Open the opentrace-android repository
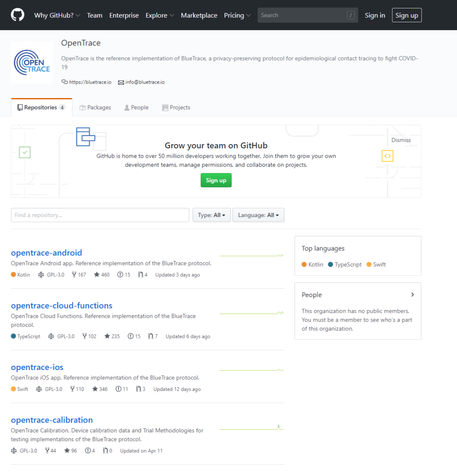This screenshot has width=457, height=476. click(x=46, y=252)
